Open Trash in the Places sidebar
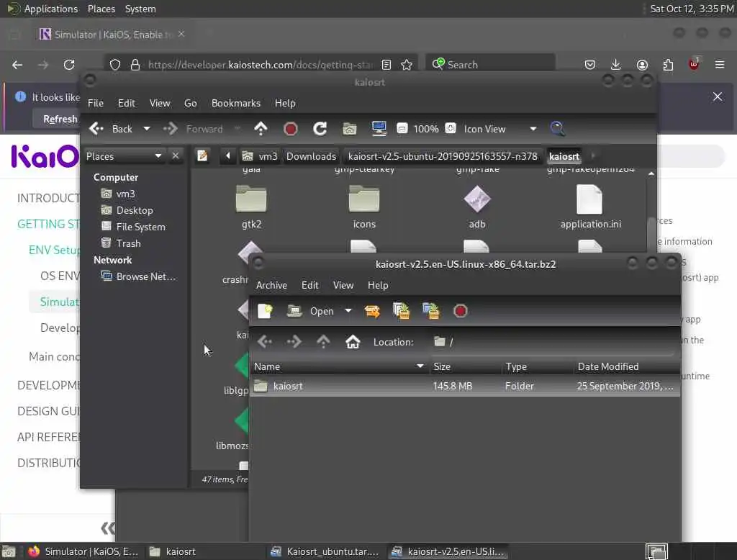737x560 pixels. tap(121, 243)
